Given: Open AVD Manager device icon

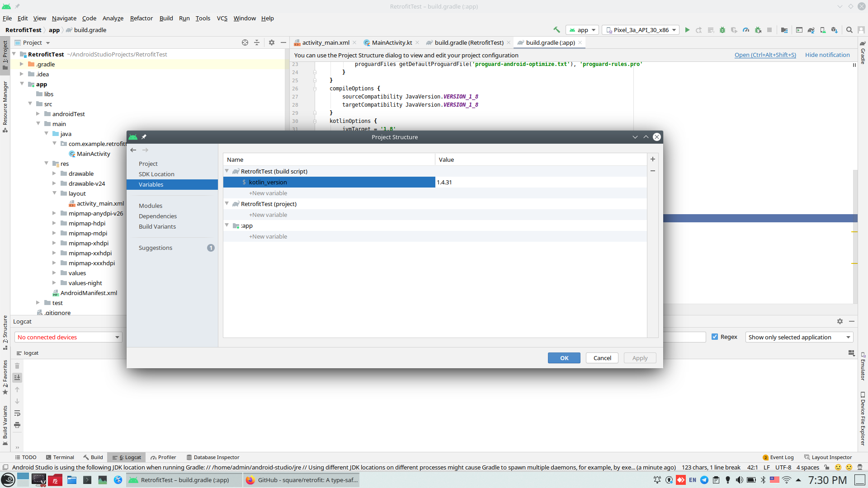Looking at the screenshot, I should pyautogui.click(x=823, y=30).
